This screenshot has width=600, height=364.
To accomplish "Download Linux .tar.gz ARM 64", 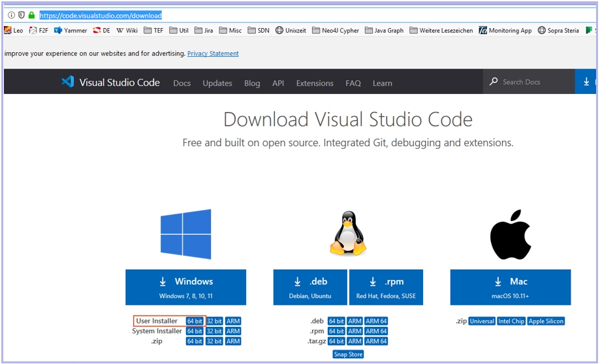I will point(376,341).
